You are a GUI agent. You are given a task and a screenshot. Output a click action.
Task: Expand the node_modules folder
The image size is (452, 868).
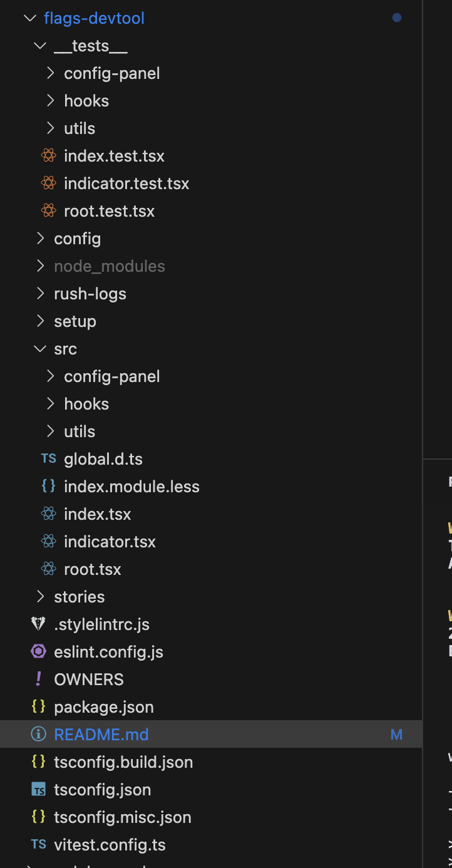click(x=40, y=266)
